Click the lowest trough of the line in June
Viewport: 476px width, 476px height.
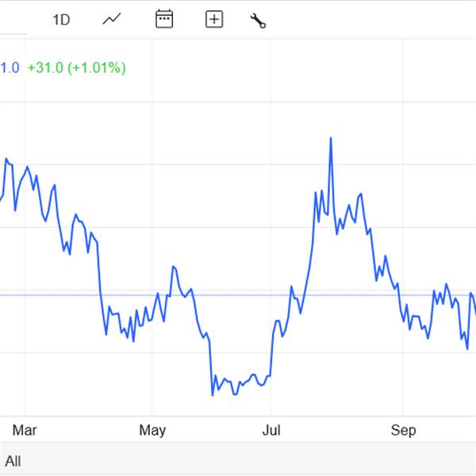213,394
